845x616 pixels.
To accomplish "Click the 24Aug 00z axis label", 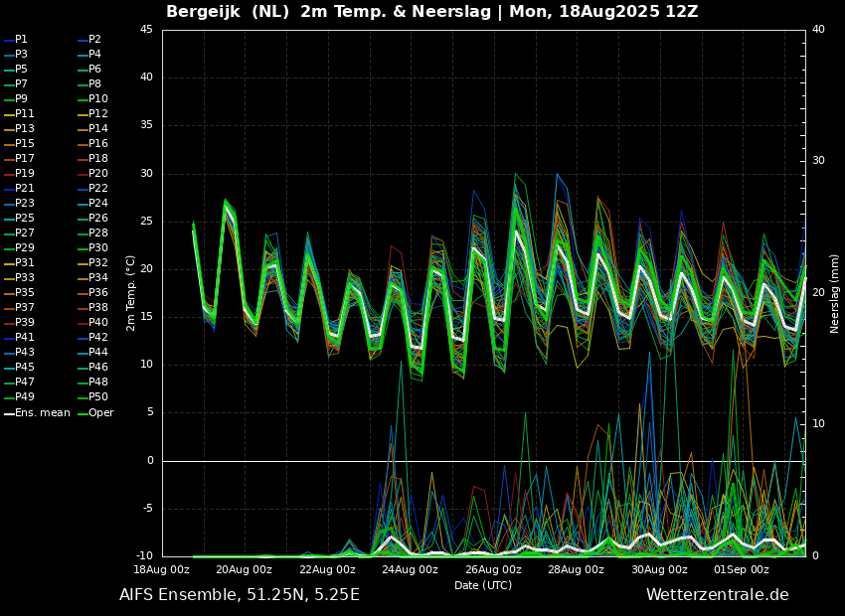I will click(412, 569).
